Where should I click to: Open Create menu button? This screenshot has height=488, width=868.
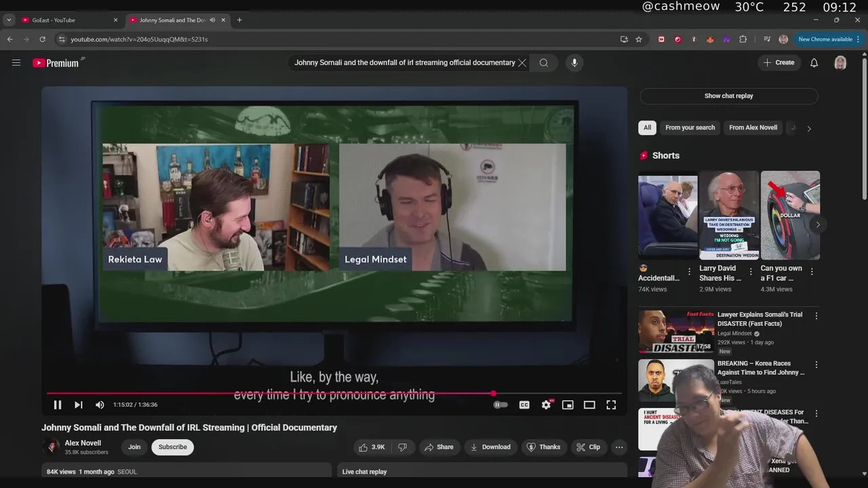778,62
